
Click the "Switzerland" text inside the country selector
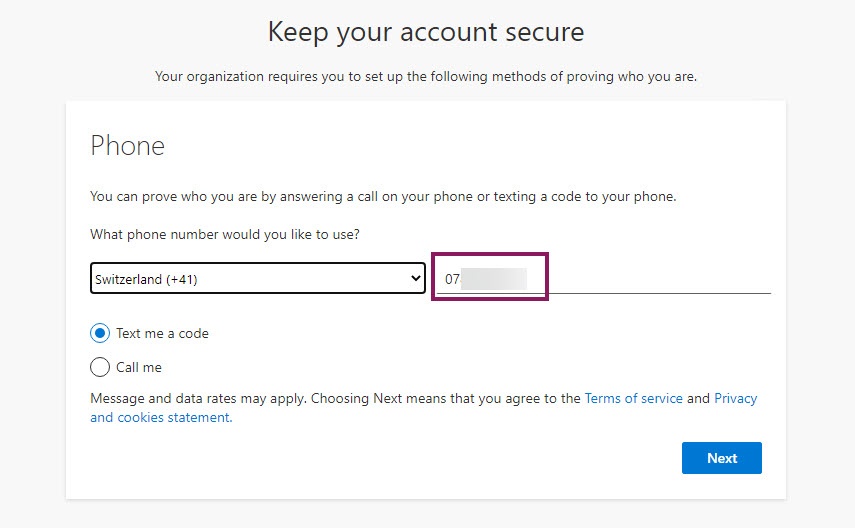pos(126,279)
